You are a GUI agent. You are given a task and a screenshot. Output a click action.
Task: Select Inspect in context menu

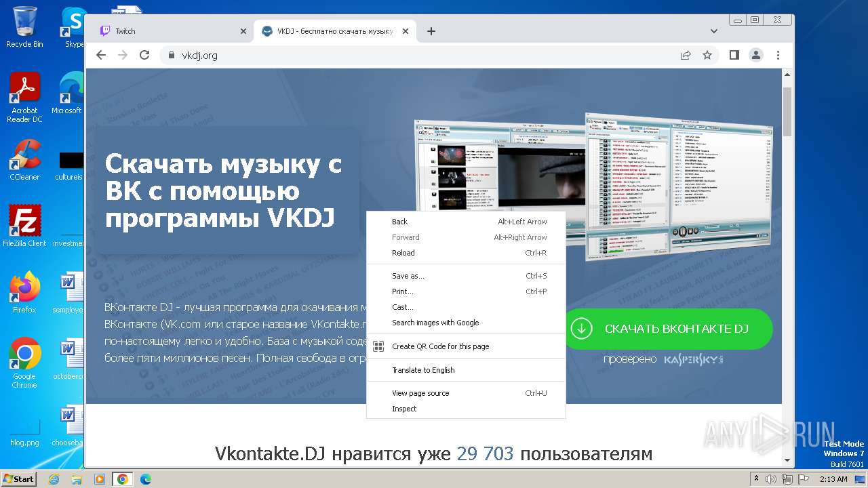(466, 409)
